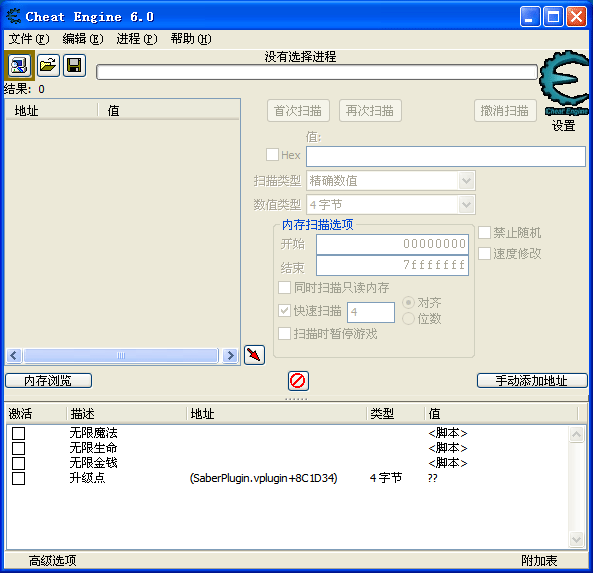Click the 值 value input field
Image resolution: width=593 pixels, height=573 pixels.
(x=446, y=156)
